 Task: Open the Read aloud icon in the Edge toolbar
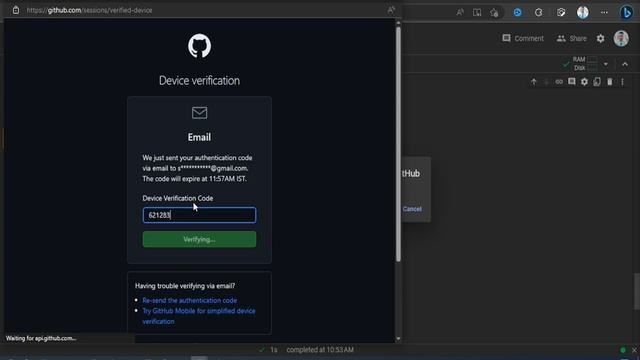click(460, 12)
